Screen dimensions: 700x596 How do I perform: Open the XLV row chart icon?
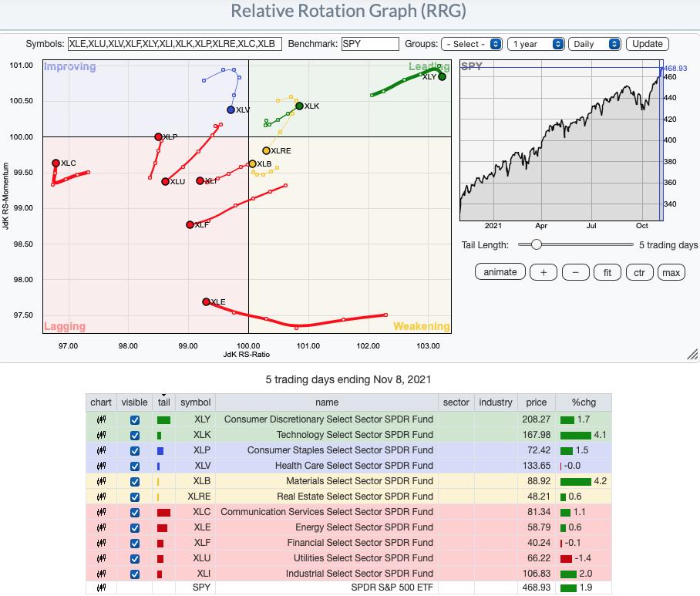click(x=101, y=466)
